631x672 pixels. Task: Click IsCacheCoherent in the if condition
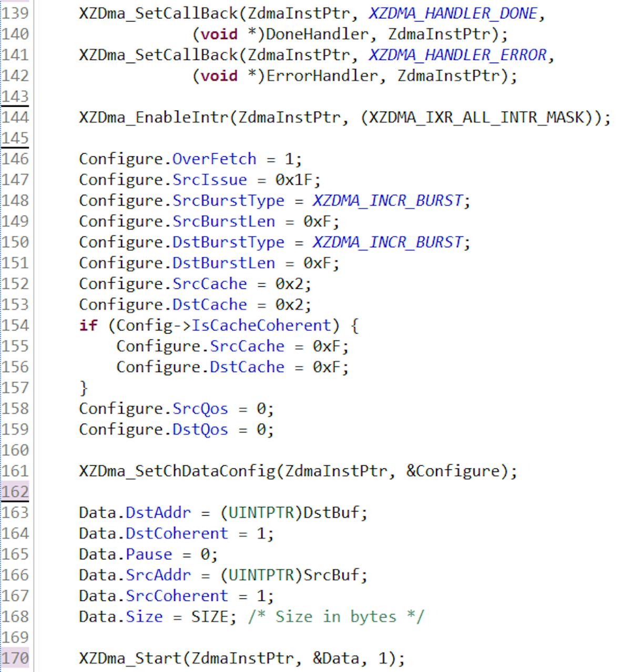click(x=261, y=325)
